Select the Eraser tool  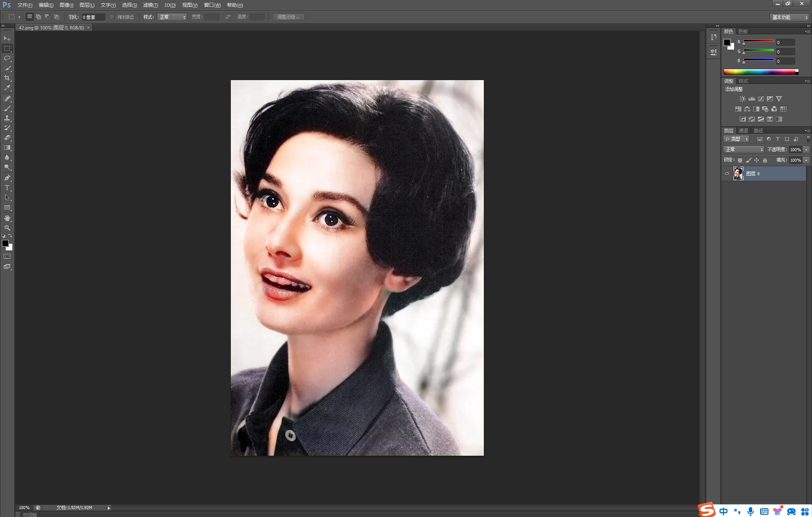point(7,138)
